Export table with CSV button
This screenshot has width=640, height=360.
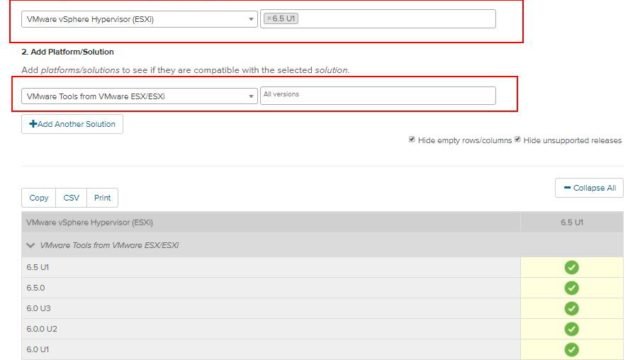coord(71,198)
